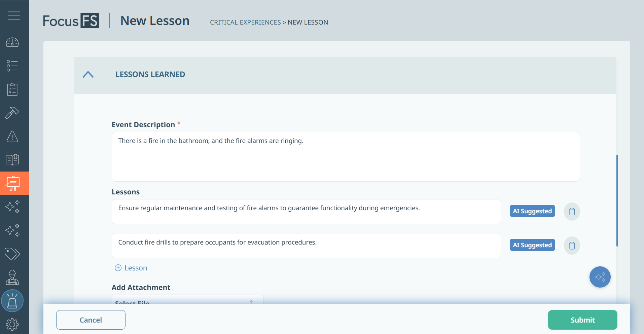This screenshot has height=334, width=644.
Task: Open the checklist clipboard sidebar icon
Action: tap(12, 89)
